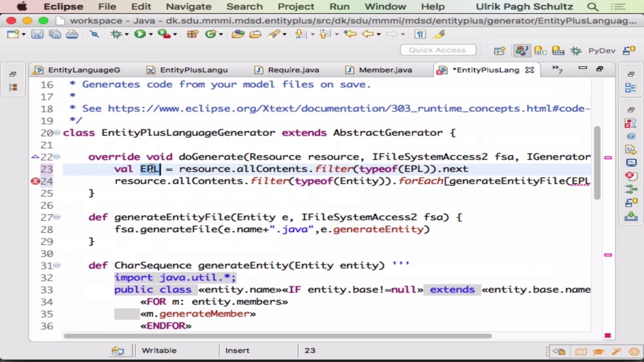Click the Last Edit Location icon

[350, 34]
